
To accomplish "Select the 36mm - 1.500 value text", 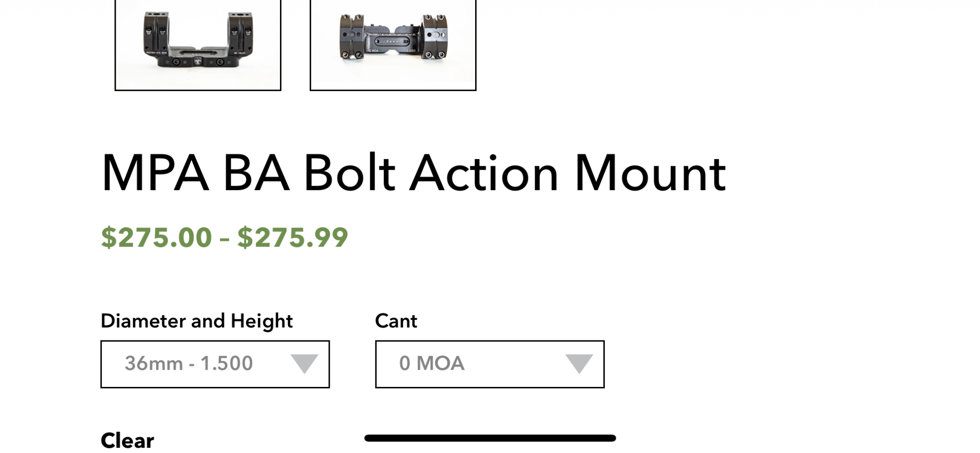I will point(189,364).
